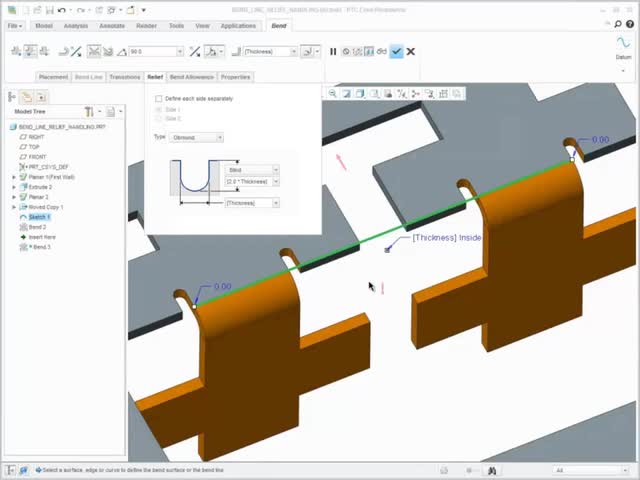Click the model tree settings hammer icon

[89, 111]
